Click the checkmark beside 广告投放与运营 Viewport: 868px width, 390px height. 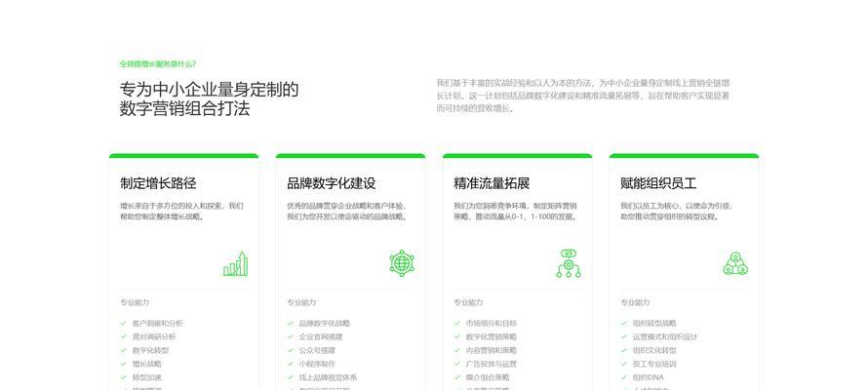coord(457,364)
